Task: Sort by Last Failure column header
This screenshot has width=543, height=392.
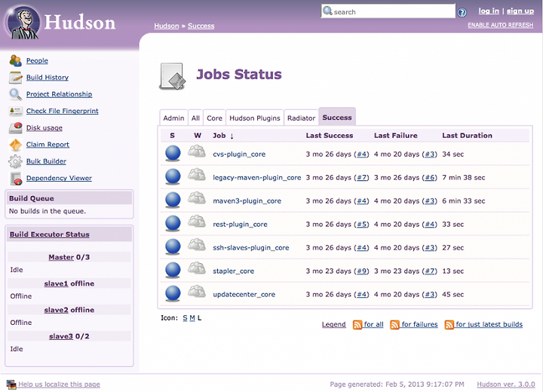Action: pyautogui.click(x=395, y=136)
